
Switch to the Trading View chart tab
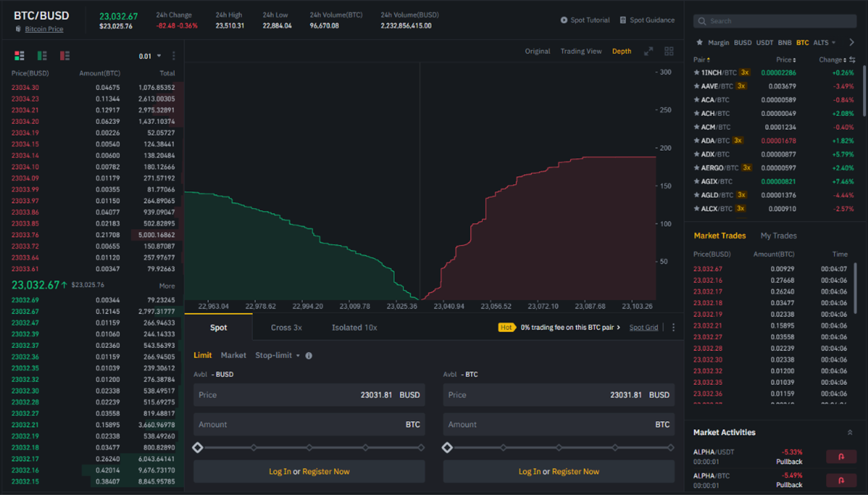[x=581, y=51]
